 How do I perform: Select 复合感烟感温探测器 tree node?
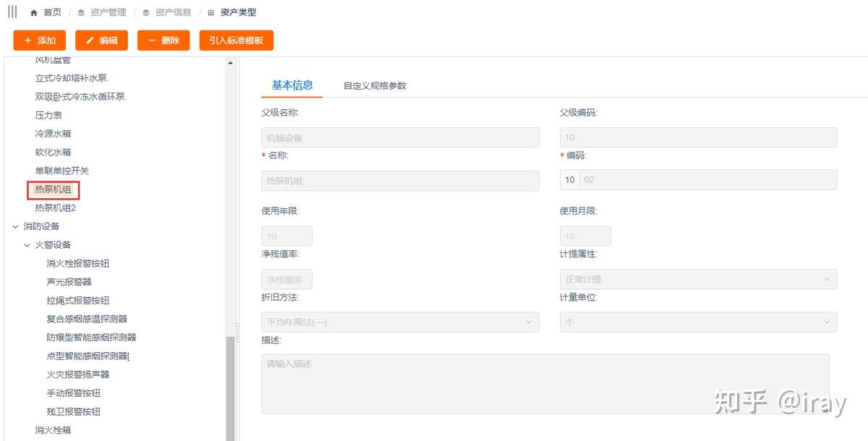87,319
